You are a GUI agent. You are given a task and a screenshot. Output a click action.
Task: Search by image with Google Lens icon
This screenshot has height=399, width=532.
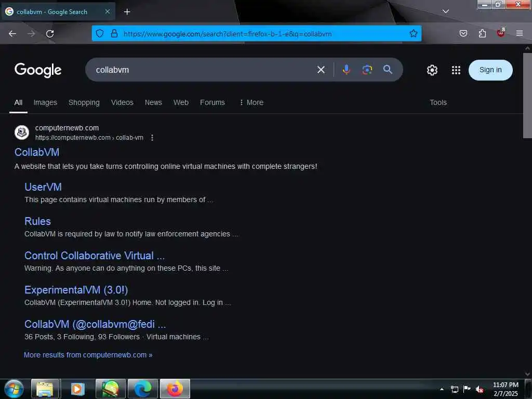click(x=367, y=70)
